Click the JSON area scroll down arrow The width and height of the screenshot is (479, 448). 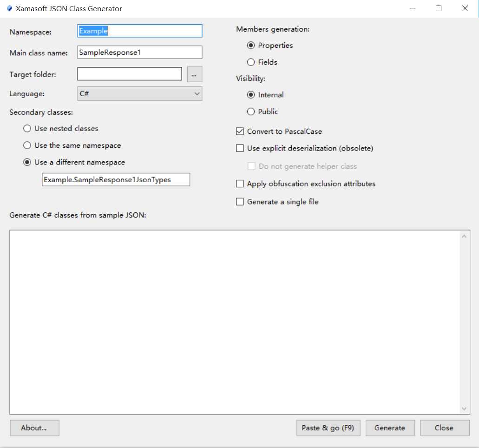464,408
